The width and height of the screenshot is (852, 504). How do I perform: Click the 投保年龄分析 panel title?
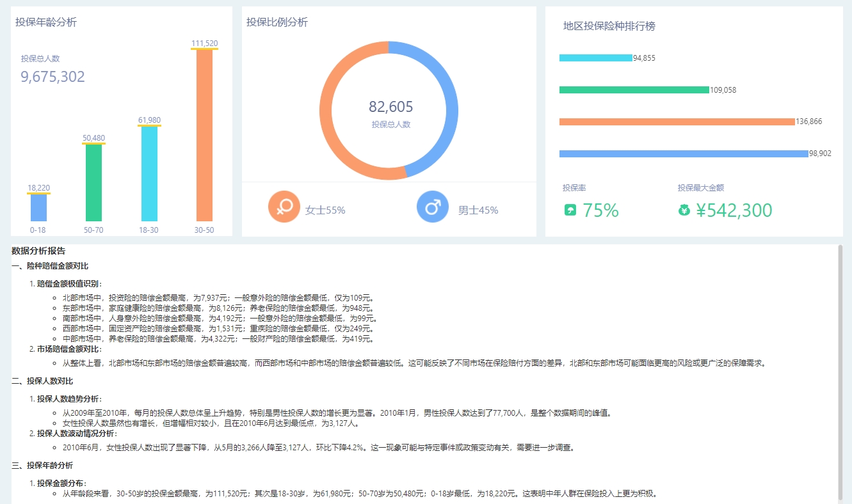pos(46,22)
